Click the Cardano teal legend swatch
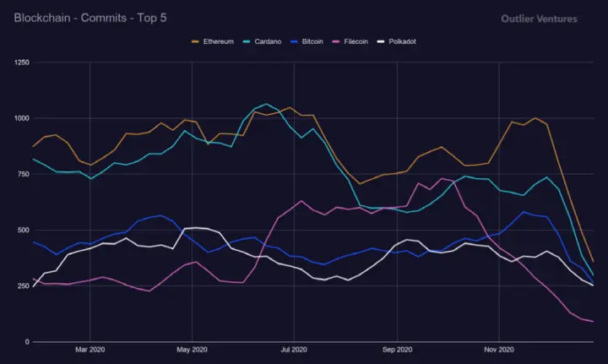The width and height of the screenshot is (608, 364). click(x=247, y=41)
